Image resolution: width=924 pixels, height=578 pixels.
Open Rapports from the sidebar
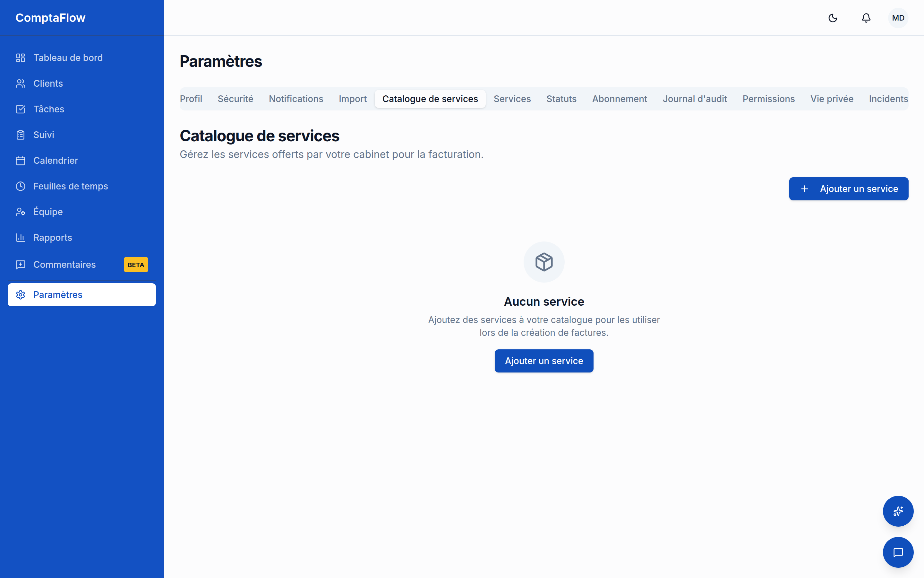tap(82, 237)
